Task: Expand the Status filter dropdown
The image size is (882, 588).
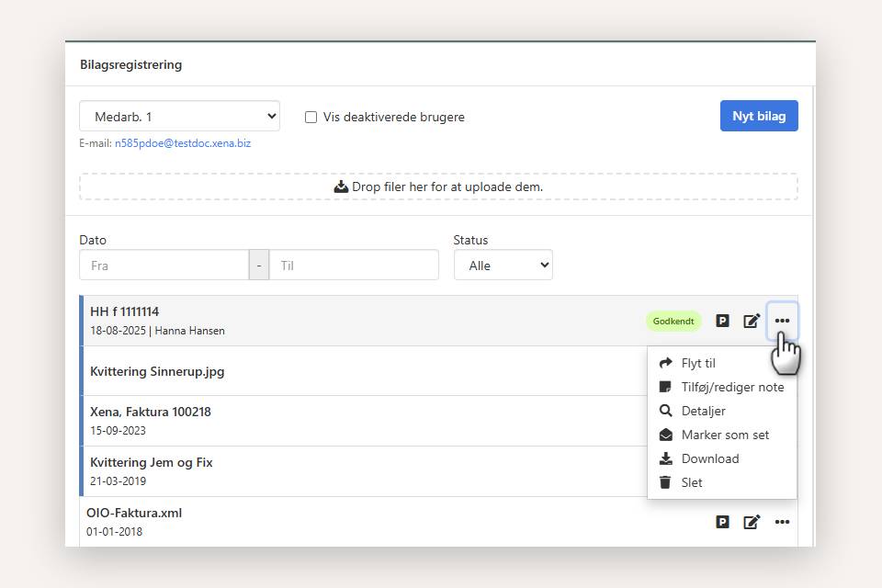Action: [503, 266]
